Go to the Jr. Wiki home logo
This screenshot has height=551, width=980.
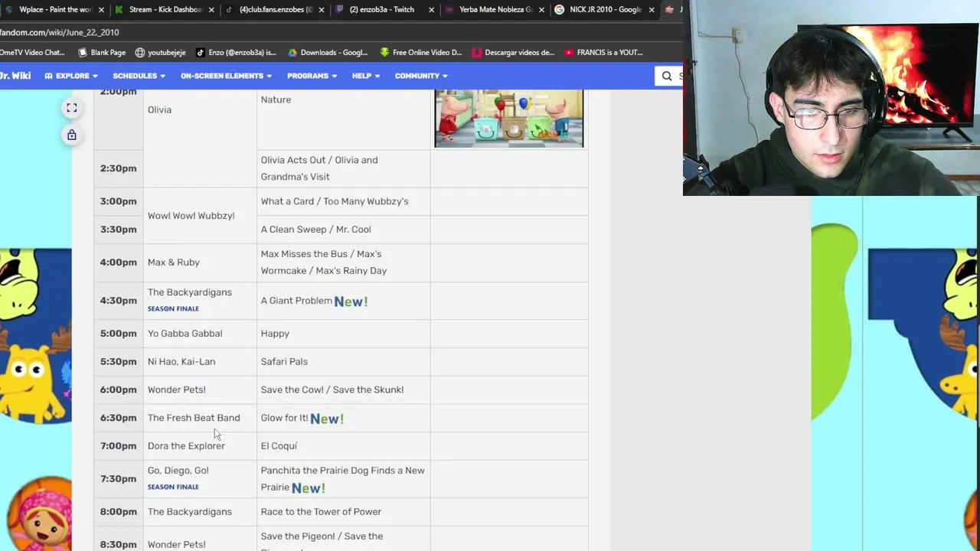click(15, 76)
